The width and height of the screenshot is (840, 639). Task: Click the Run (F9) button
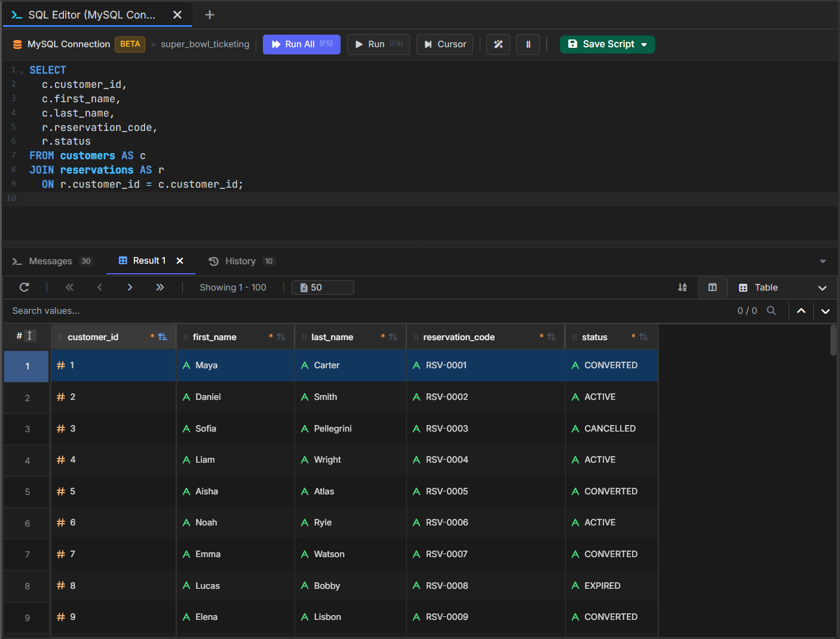[378, 44]
